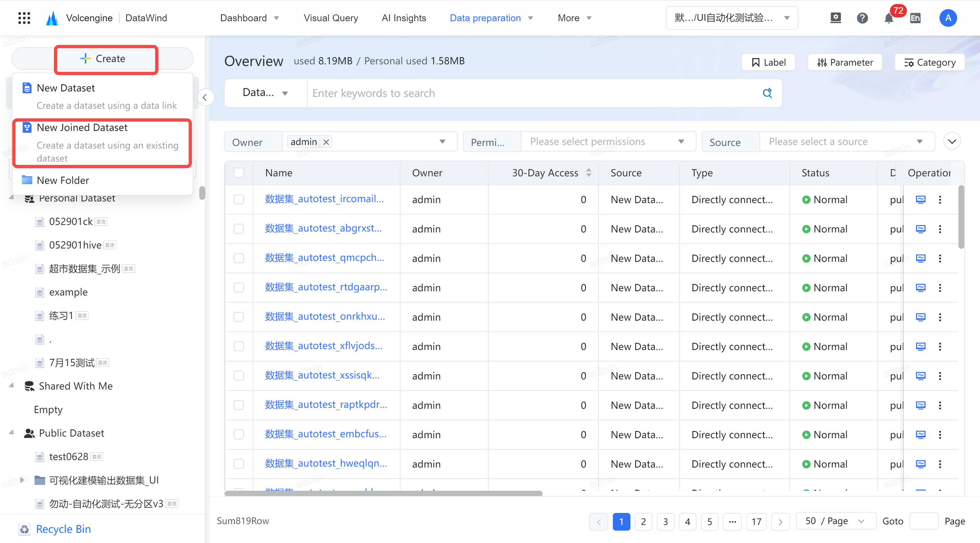Image resolution: width=980 pixels, height=543 pixels.
Task: Go to page 2 in pagination
Action: (643, 522)
